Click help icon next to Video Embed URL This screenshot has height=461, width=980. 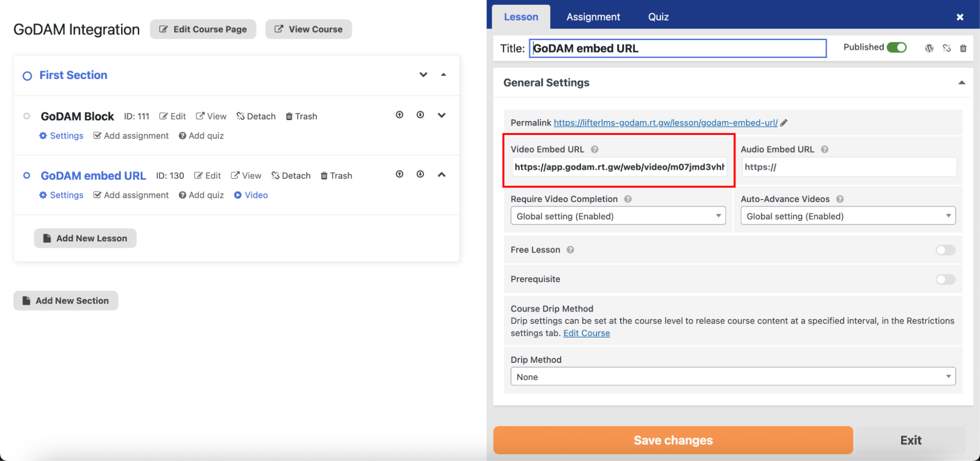click(x=594, y=150)
